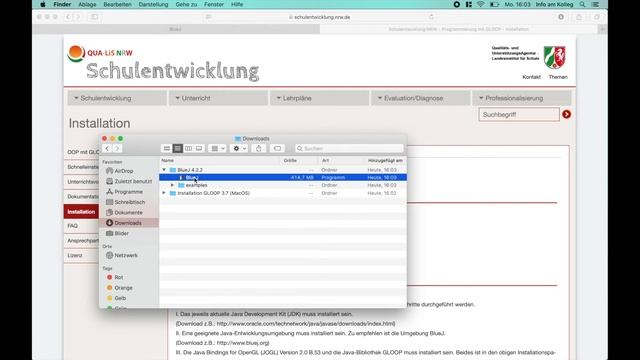Expand Installation GLOOP 3.7 (MacOS) folder
This screenshot has width=640, height=360.
click(x=164, y=193)
